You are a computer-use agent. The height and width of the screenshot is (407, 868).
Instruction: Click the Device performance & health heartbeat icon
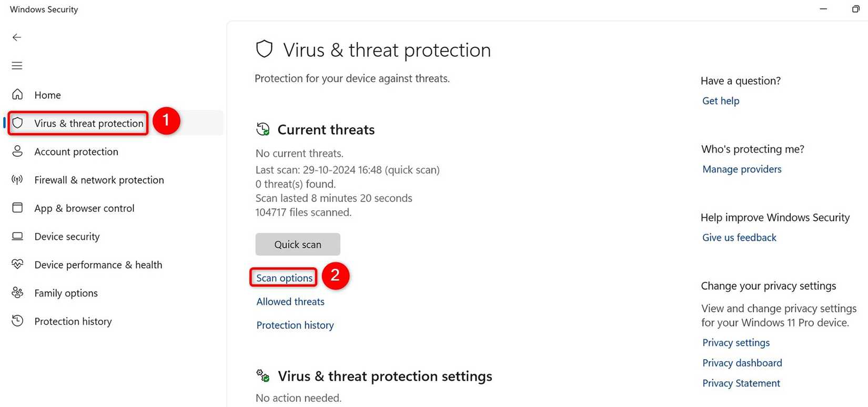tap(17, 264)
